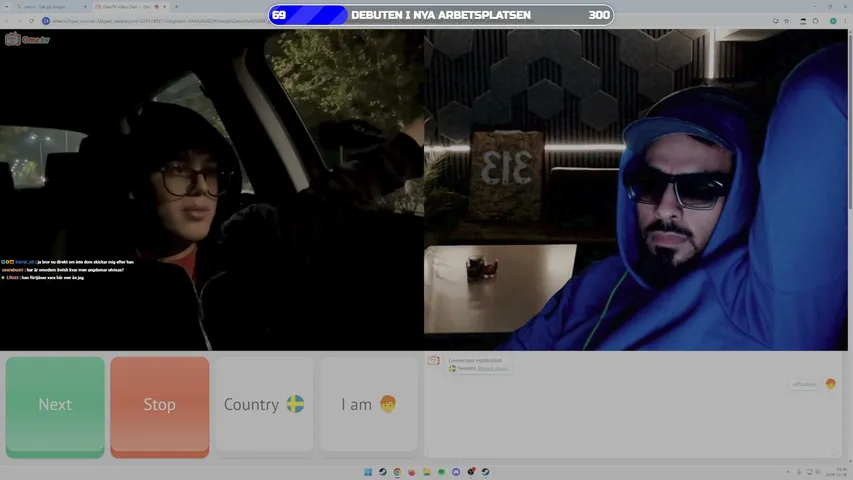Click the Chrome taskbar icon

[397, 472]
